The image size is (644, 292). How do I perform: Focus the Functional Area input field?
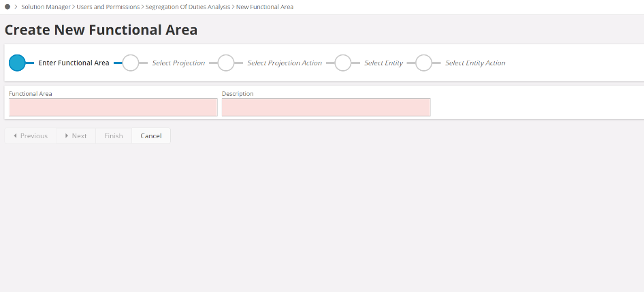[x=113, y=107]
